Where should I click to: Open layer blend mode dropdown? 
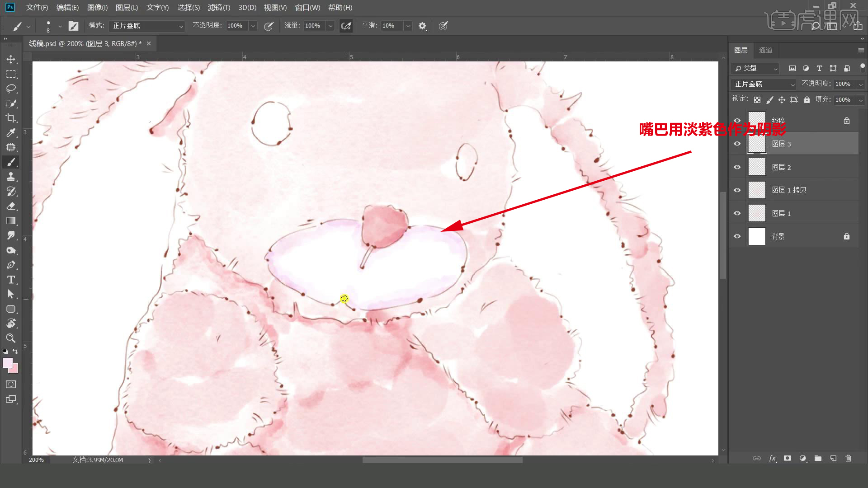tap(764, 84)
